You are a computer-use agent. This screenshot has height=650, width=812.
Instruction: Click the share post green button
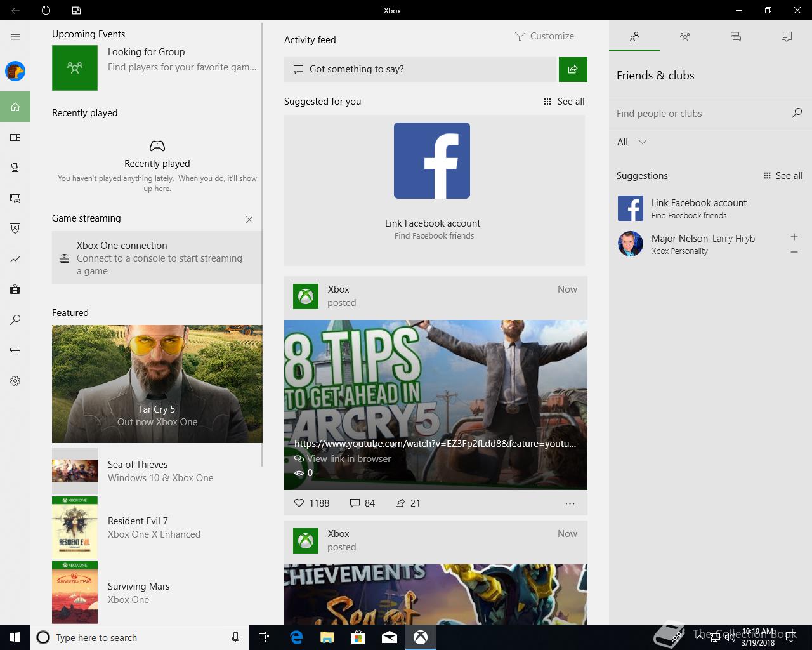click(x=573, y=69)
